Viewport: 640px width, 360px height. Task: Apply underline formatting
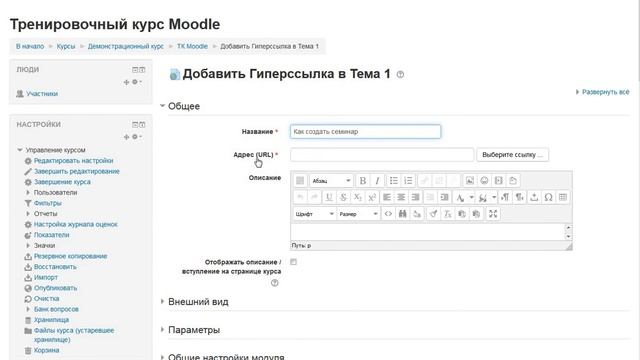(x=329, y=197)
